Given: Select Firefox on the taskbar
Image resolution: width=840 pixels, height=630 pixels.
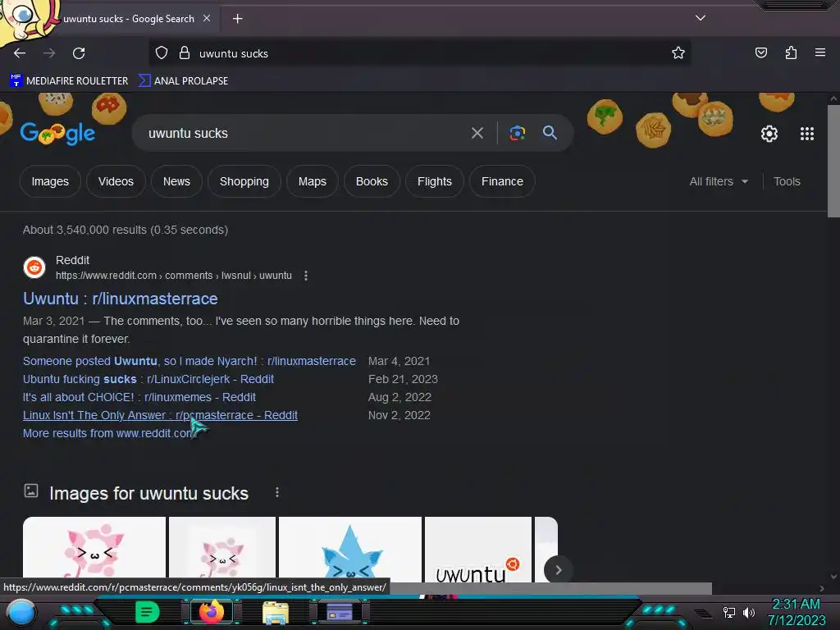Looking at the screenshot, I should [211, 612].
